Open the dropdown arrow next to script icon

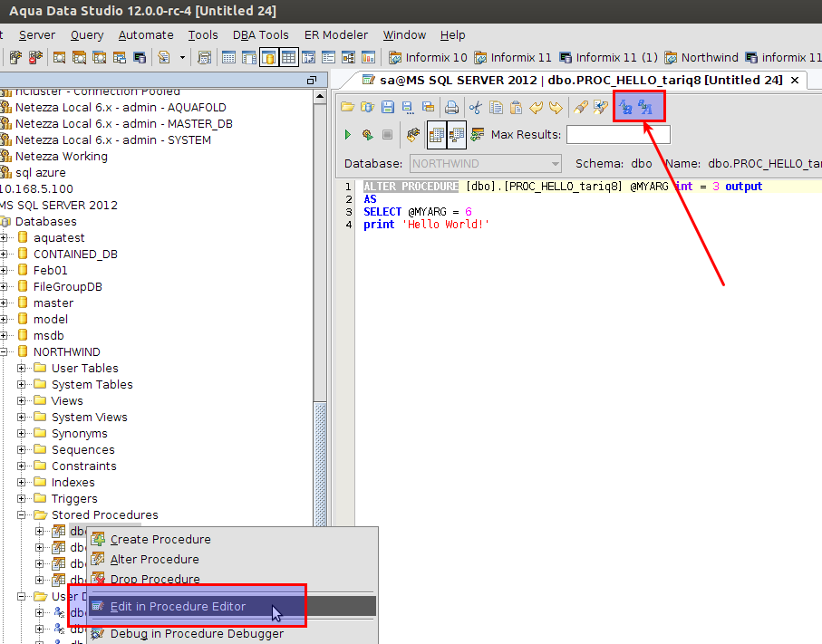coord(182,57)
